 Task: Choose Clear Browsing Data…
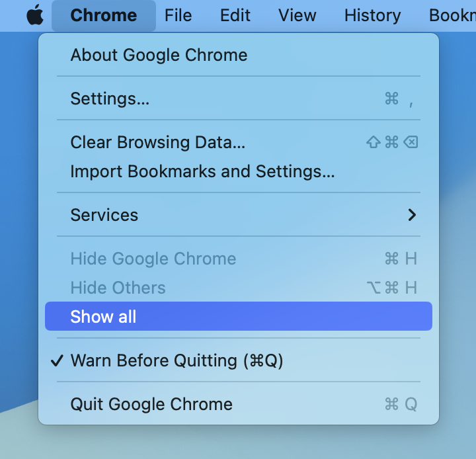coord(239,142)
